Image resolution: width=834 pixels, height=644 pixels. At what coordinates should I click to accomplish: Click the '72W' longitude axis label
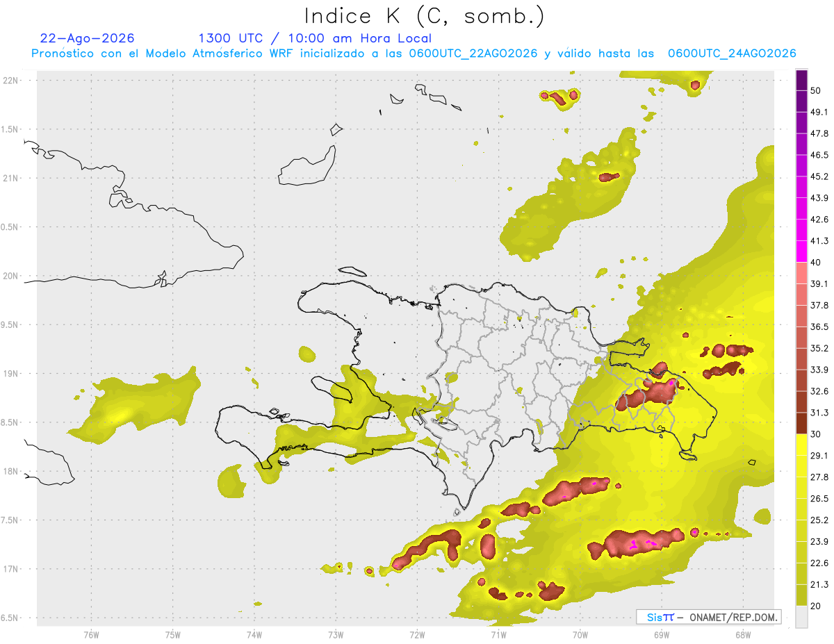coord(417,635)
